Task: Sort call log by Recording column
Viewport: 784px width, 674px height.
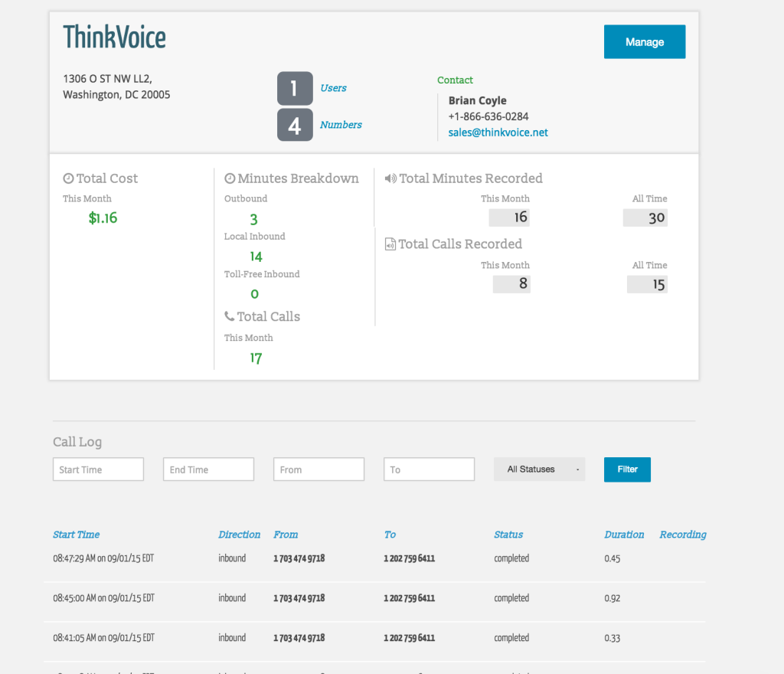Action: tap(683, 535)
